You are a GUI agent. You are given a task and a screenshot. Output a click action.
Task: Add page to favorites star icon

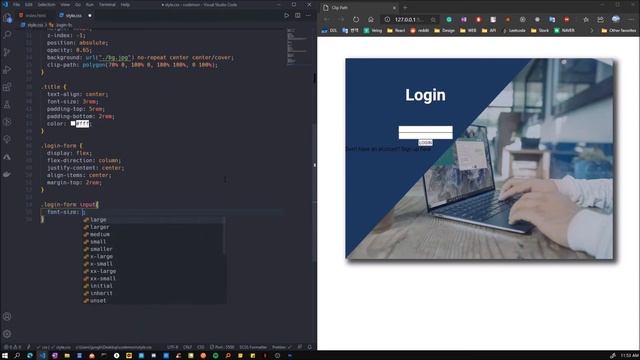tap(433, 20)
